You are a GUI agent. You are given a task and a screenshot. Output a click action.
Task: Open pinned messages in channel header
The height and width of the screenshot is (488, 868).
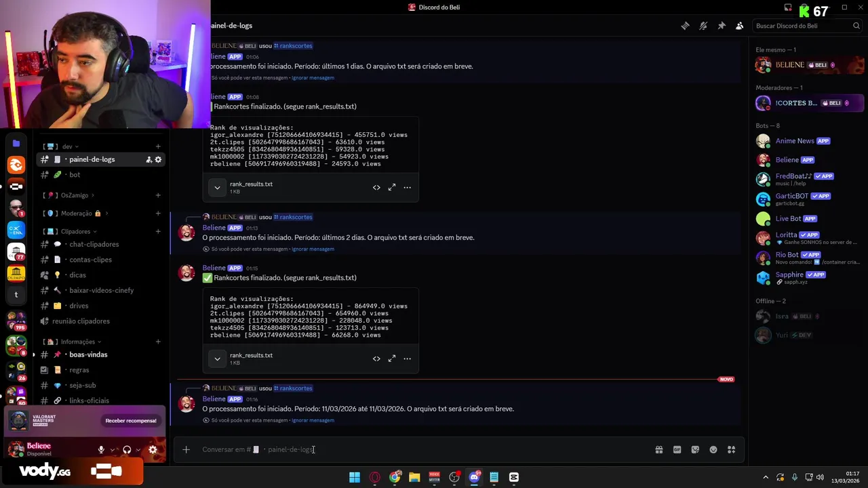(722, 26)
